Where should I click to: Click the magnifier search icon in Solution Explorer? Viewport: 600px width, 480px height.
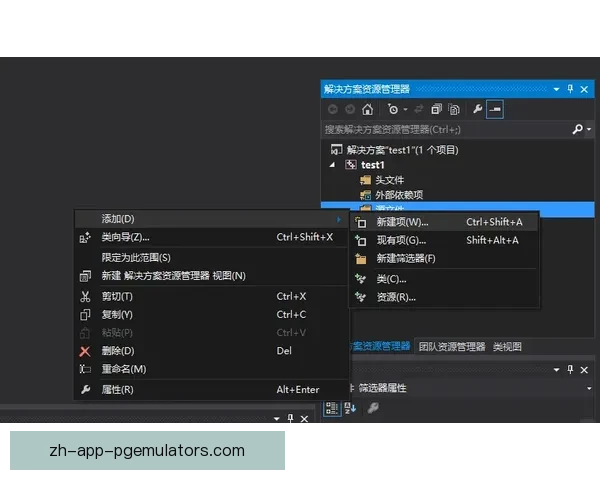point(577,129)
